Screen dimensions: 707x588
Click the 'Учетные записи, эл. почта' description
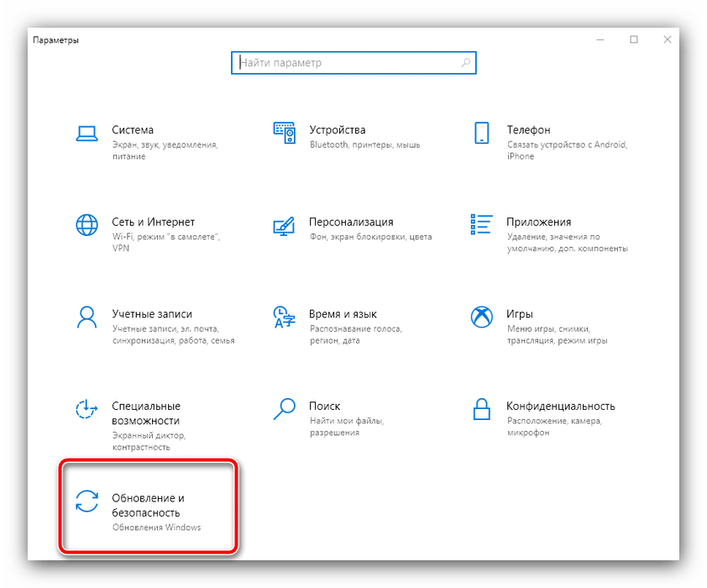pyautogui.click(x=173, y=334)
